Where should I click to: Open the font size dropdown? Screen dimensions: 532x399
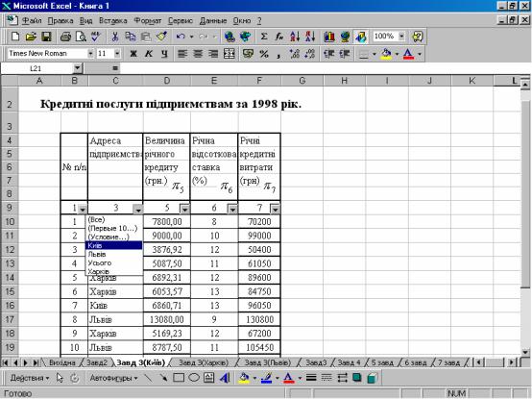[117, 54]
